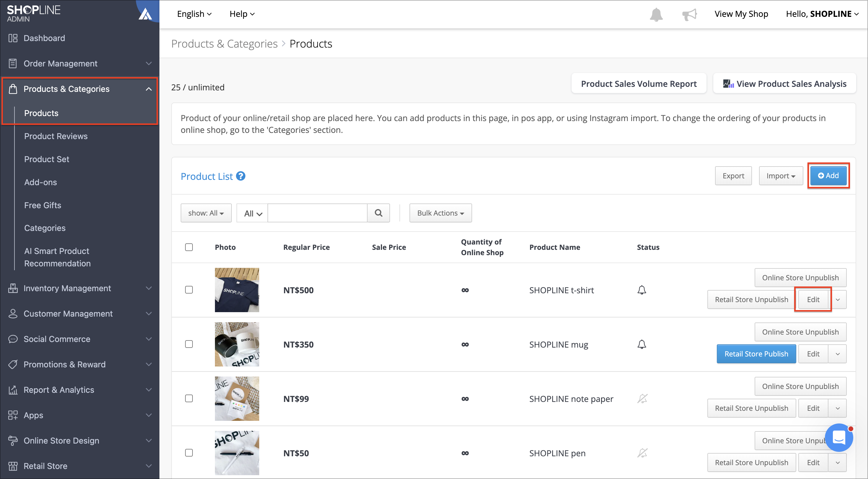Select Products submenu item in sidebar
Viewport: 868px width, 479px height.
pos(41,113)
